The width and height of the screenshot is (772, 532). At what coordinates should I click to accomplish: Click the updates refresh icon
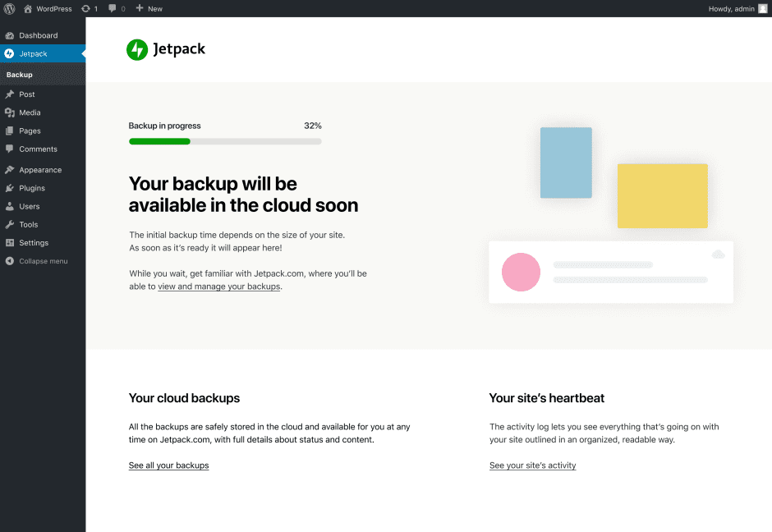pos(85,8)
